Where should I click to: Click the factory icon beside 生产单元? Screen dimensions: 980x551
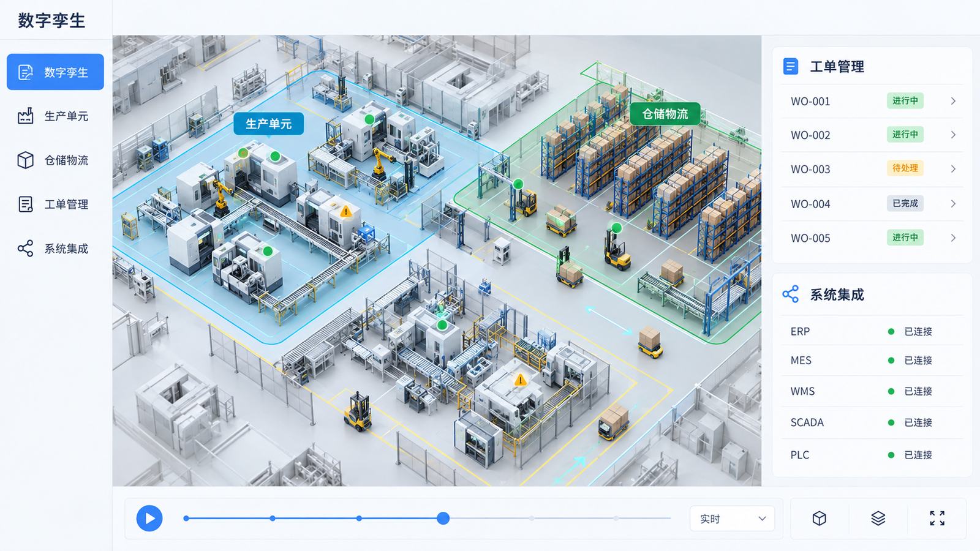(x=26, y=116)
